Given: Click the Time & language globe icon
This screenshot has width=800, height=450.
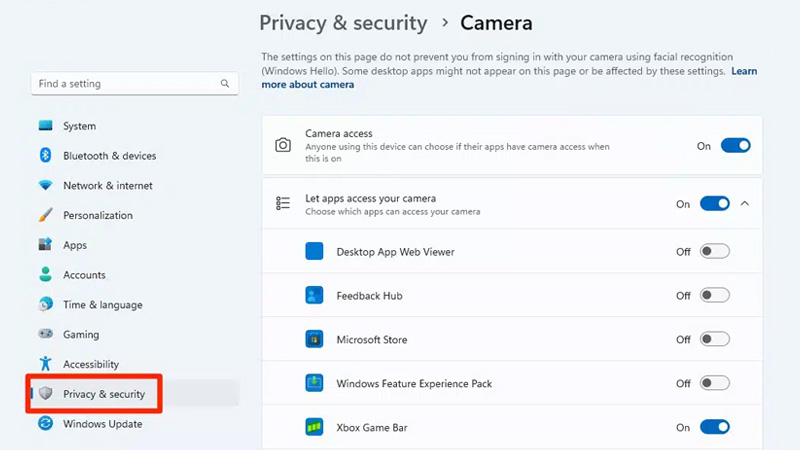Looking at the screenshot, I should (45, 304).
